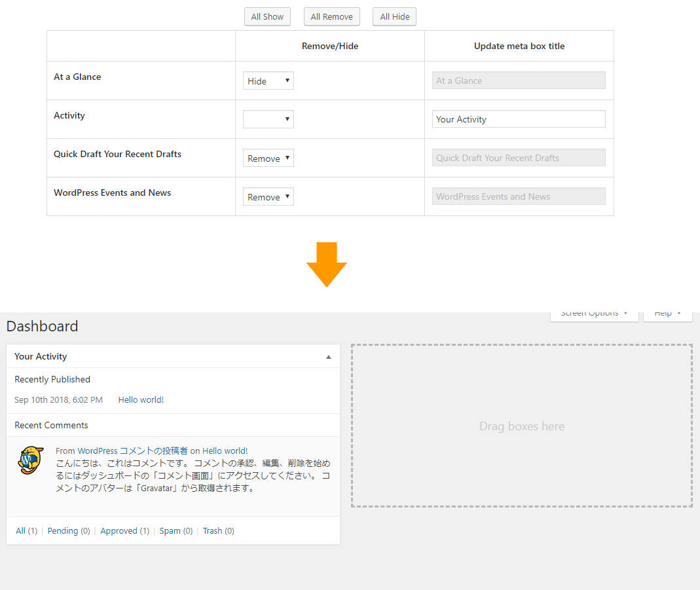This screenshot has height=590, width=700.
Task: Click the Your Activity box title
Action: [x=41, y=356]
